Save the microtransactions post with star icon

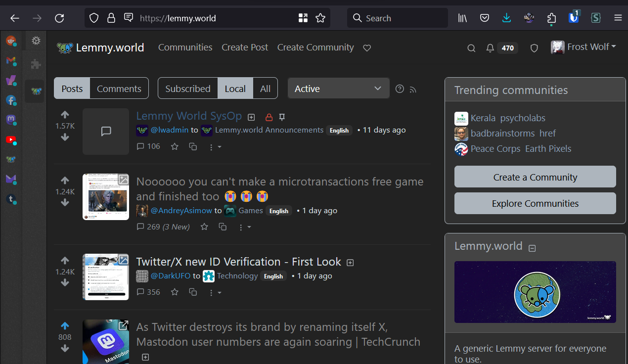pos(204,227)
